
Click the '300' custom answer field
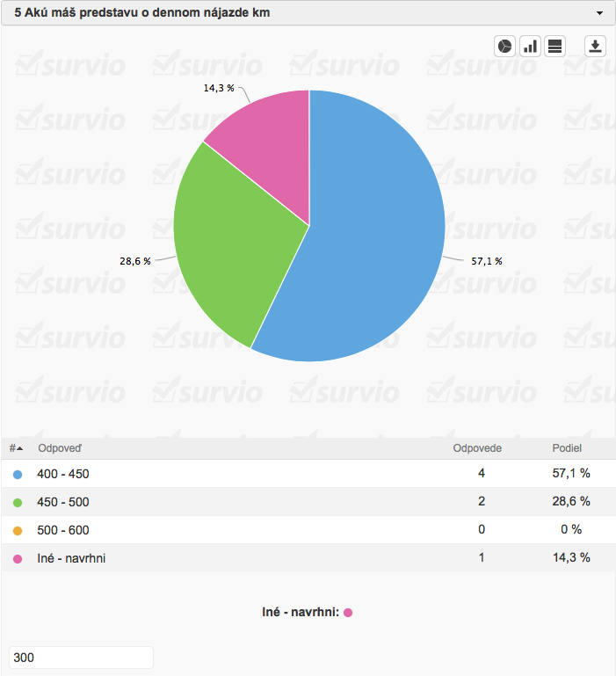tap(81, 658)
